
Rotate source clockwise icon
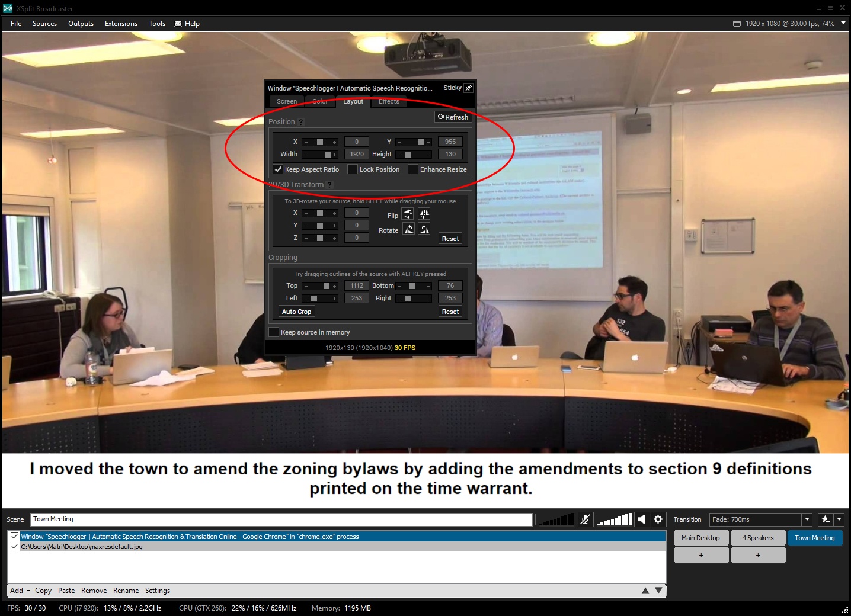coord(424,229)
